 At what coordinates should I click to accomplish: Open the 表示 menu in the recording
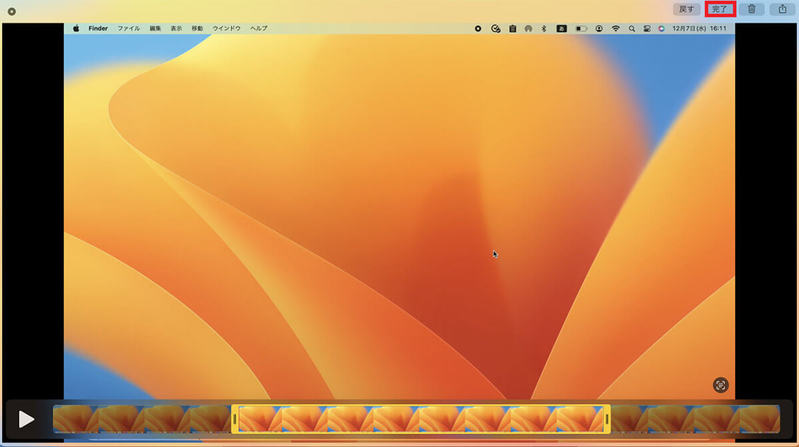pyautogui.click(x=176, y=29)
